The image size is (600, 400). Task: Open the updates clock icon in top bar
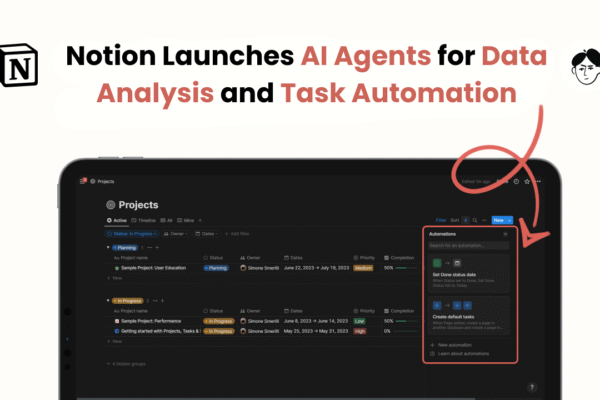tap(516, 181)
